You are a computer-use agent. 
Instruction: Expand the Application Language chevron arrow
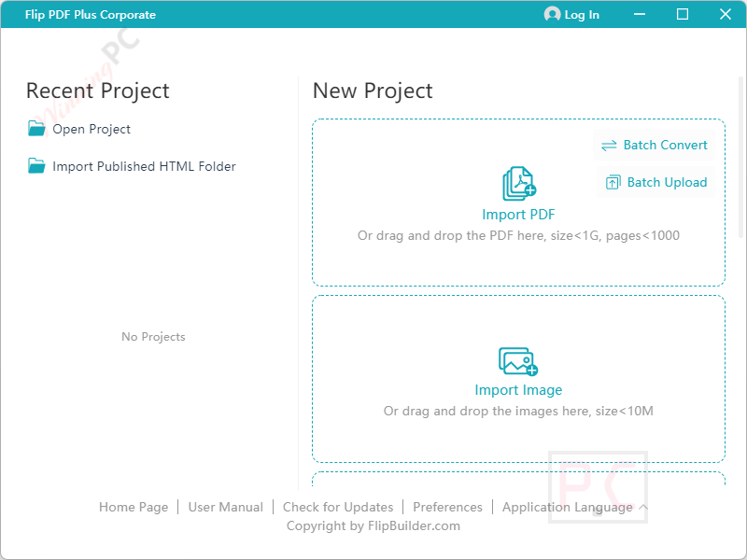643,507
